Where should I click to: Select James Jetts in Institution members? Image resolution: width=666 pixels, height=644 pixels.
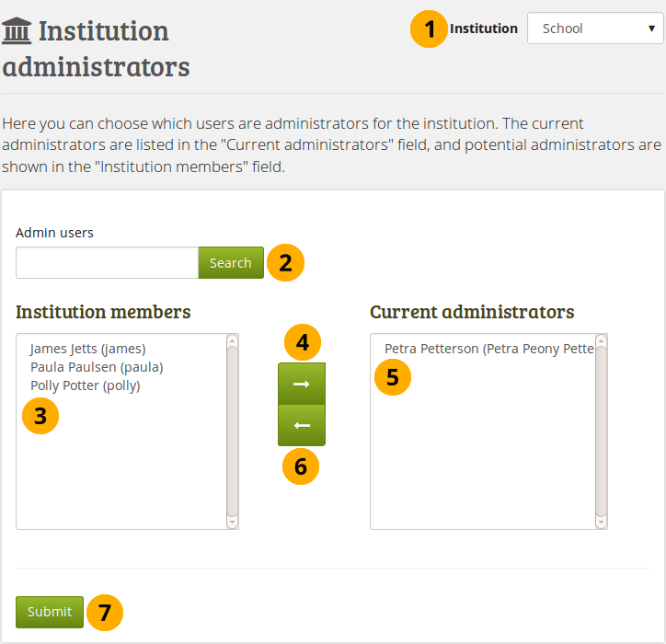(x=87, y=349)
